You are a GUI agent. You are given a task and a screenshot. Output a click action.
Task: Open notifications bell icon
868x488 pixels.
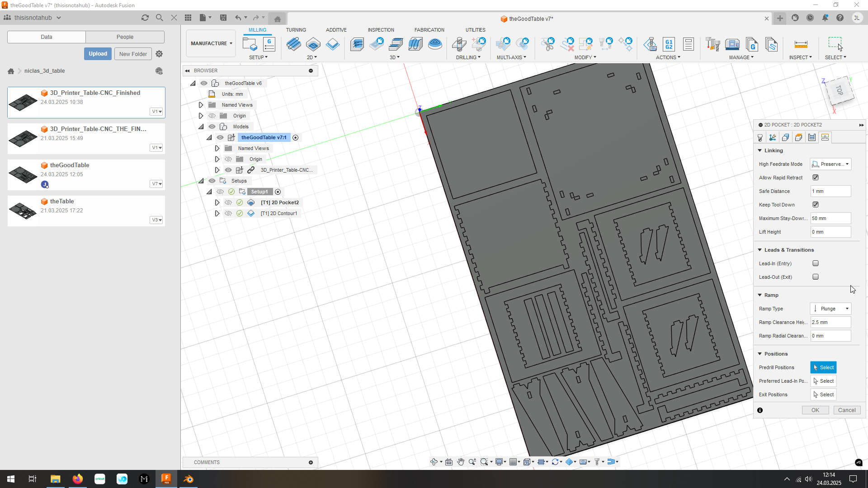[825, 18]
